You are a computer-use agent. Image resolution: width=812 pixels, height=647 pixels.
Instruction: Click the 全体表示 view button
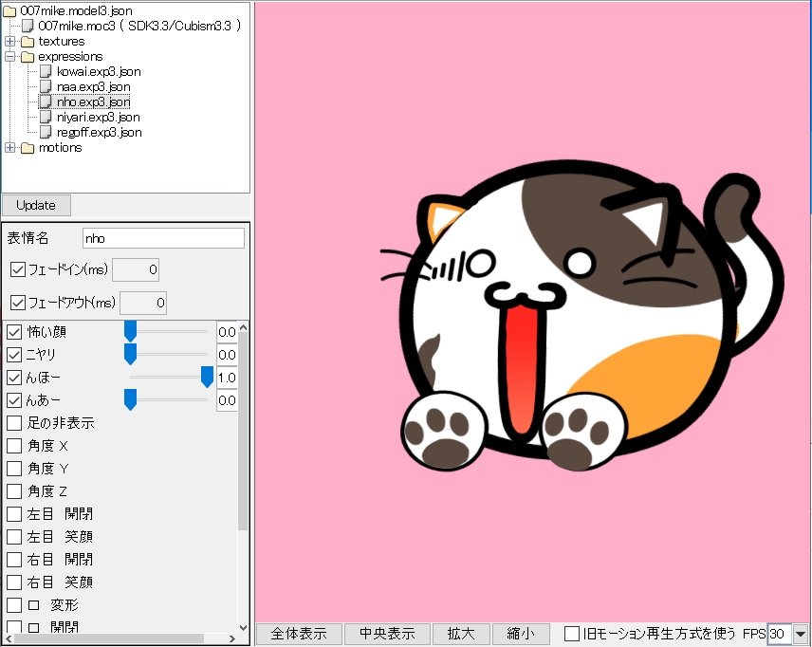(x=298, y=634)
